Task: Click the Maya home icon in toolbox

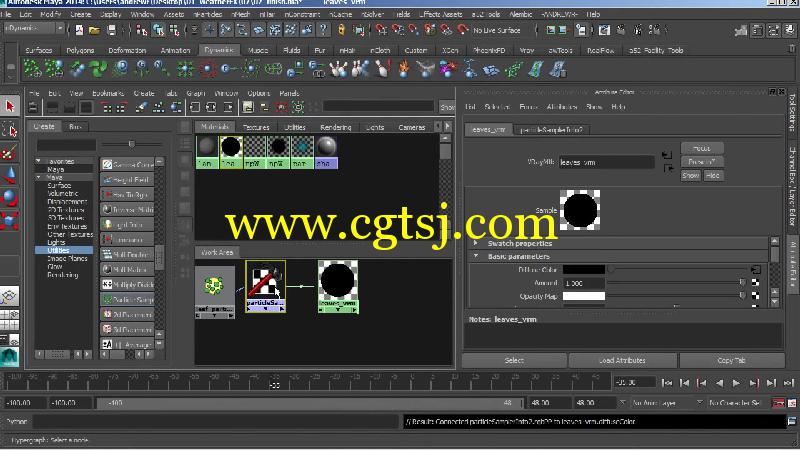Action: click(x=9, y=357)
